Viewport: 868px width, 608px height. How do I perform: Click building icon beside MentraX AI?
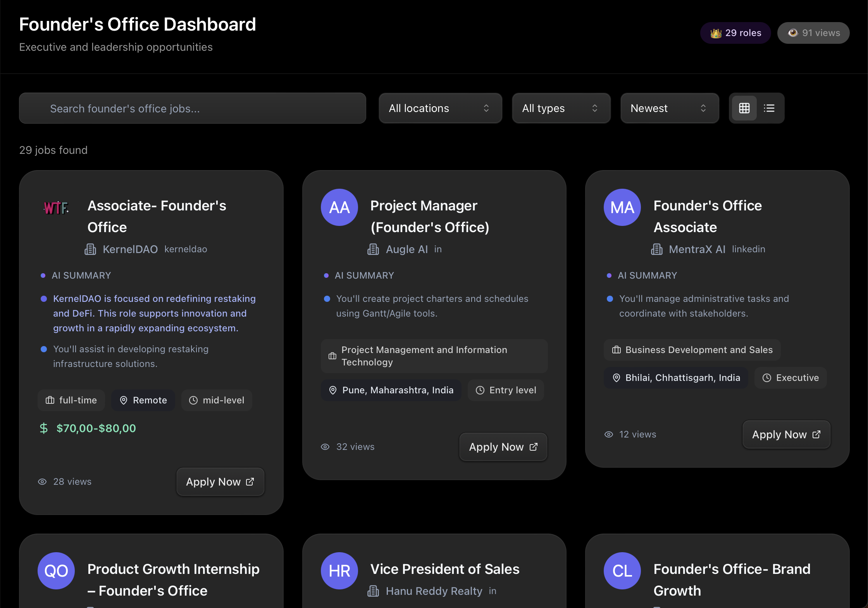[657, 249]
